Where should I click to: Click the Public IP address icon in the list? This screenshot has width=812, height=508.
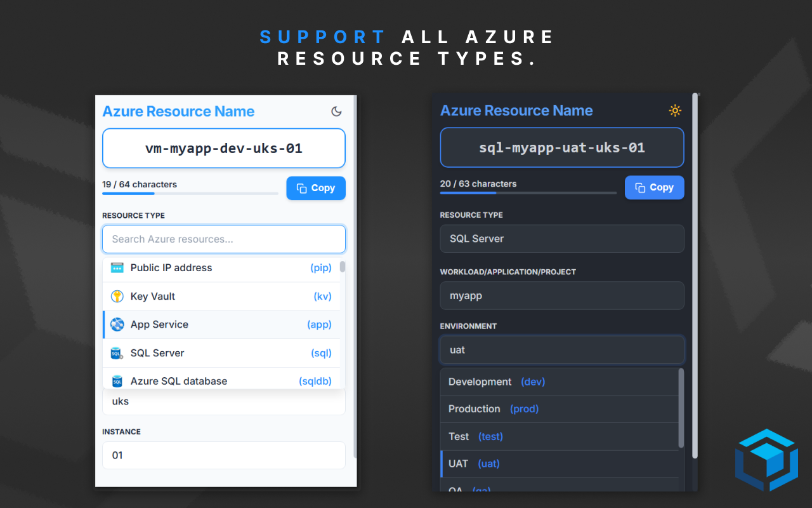pos(117,267)
